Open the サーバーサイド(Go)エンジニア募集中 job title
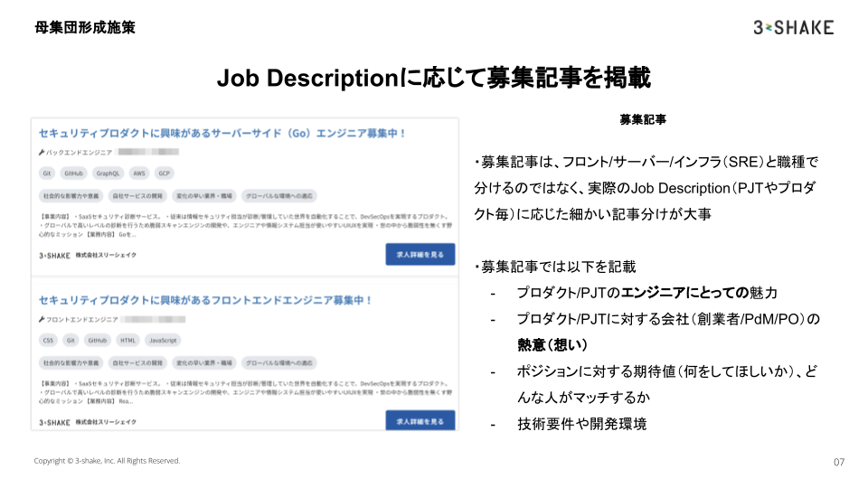868x488 pixels. point(222,134)
